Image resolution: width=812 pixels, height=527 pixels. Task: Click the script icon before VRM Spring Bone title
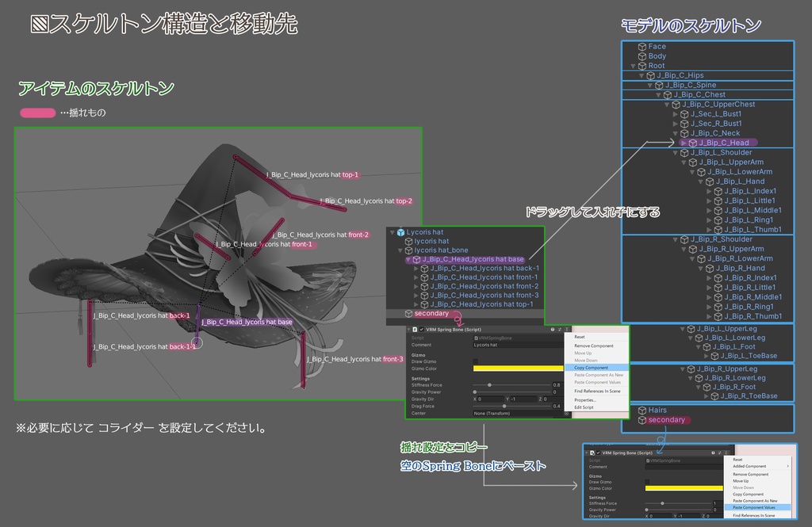coord(415,330)
